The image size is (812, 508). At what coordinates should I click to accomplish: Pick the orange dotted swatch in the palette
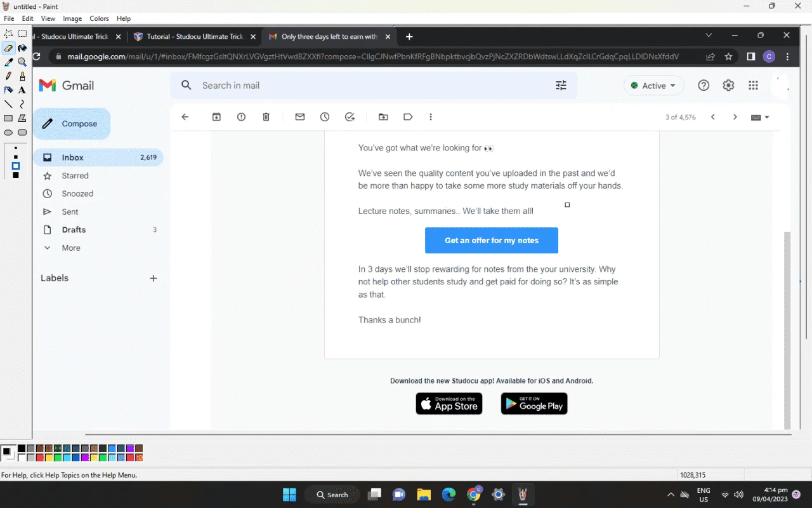[139, 457]
